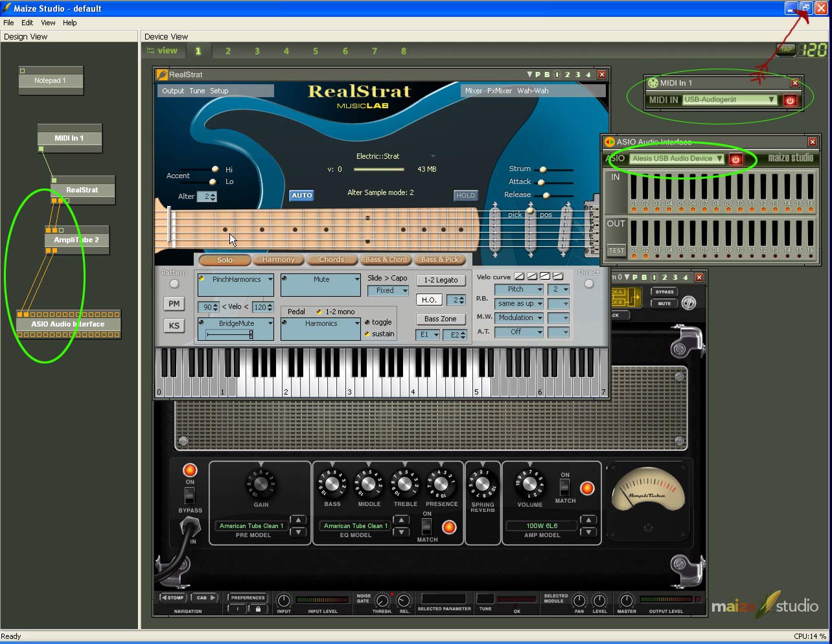832x644 pixels.
Task: Click the PM button
Action: 174,303
